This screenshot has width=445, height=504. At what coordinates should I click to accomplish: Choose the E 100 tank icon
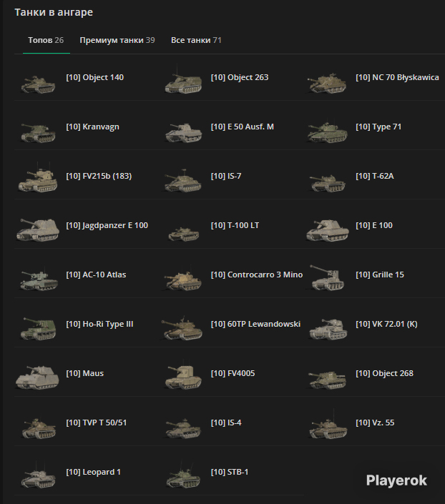(328, 230)
